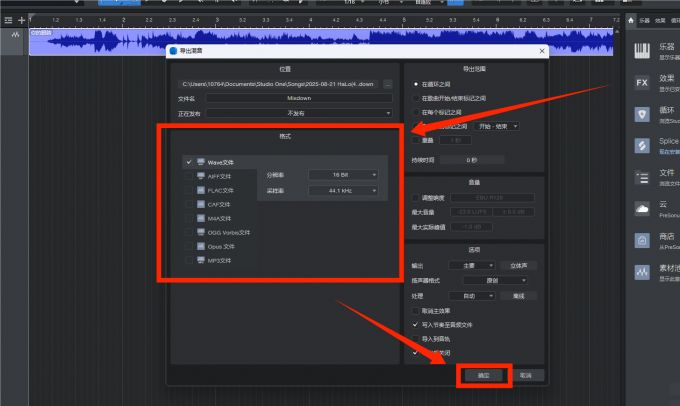The width and height of the screenshot is (680, 406).
Task: Enable the 调整响度 loudness checkbox
Action: click(x=415, y=198)
